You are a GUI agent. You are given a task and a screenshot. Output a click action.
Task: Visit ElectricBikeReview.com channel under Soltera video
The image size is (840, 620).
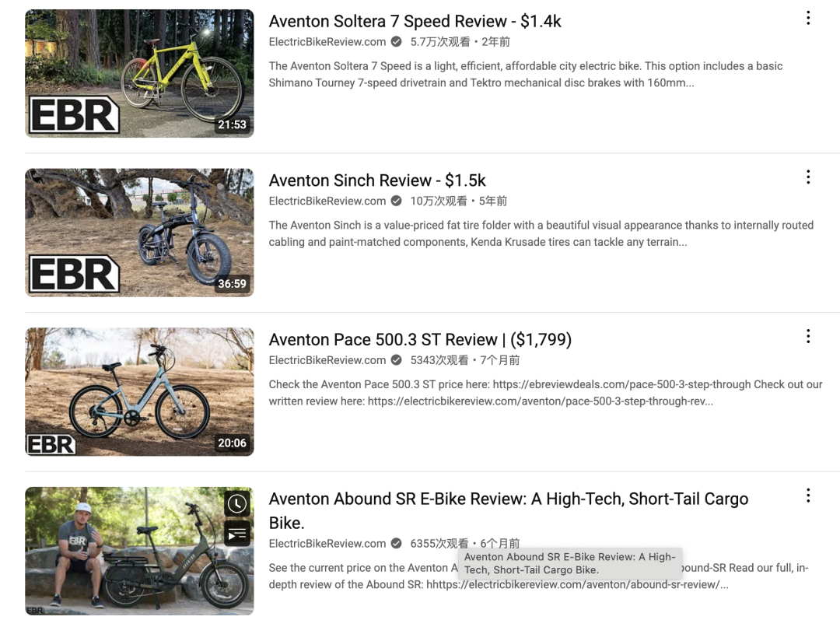[327, 42]
